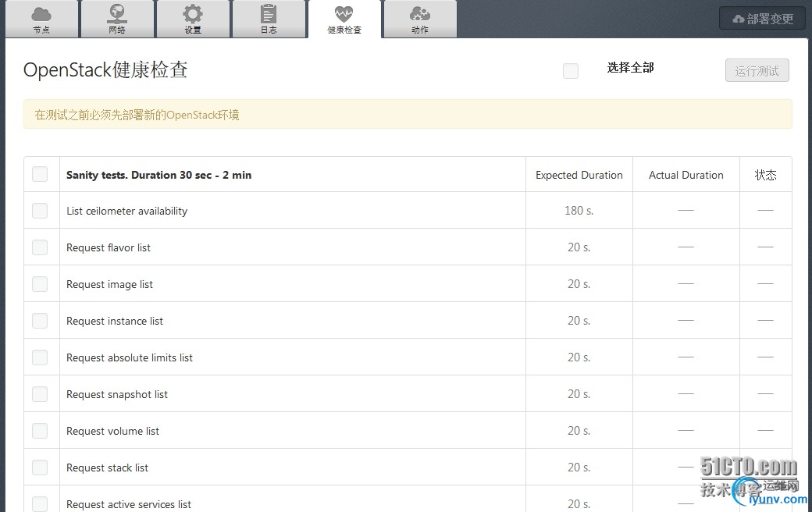This screenshot has height=512, width=812.
Task: Select the Request image list checkbox
Action: (x=40, y=284)
